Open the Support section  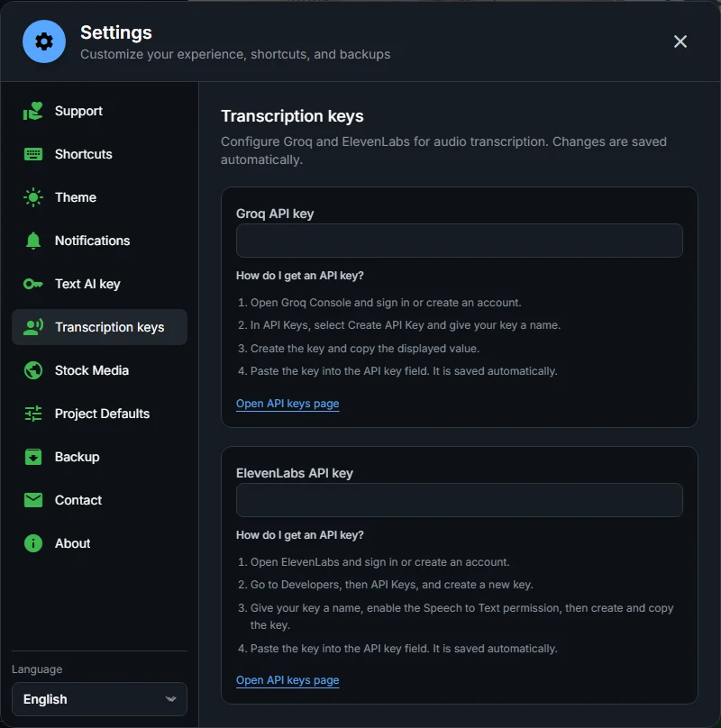[x=99, y=111]
